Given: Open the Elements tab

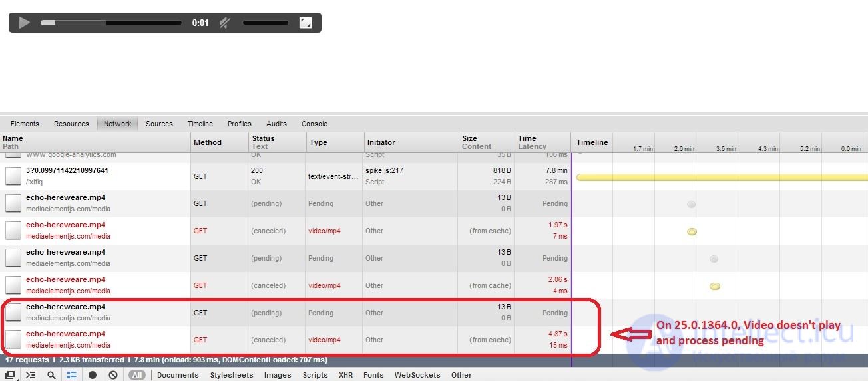Looking at the screenshot, I should (x=25, y=124).
